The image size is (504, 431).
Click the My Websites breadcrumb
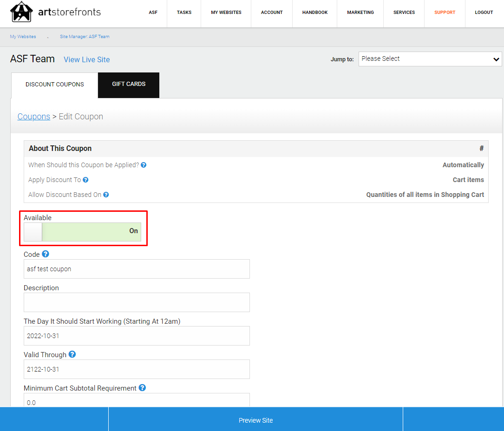pos(23,36)
